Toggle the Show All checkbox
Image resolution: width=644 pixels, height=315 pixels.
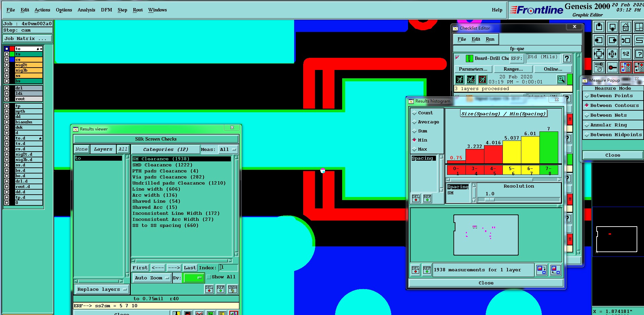click(x=209, y=277)
